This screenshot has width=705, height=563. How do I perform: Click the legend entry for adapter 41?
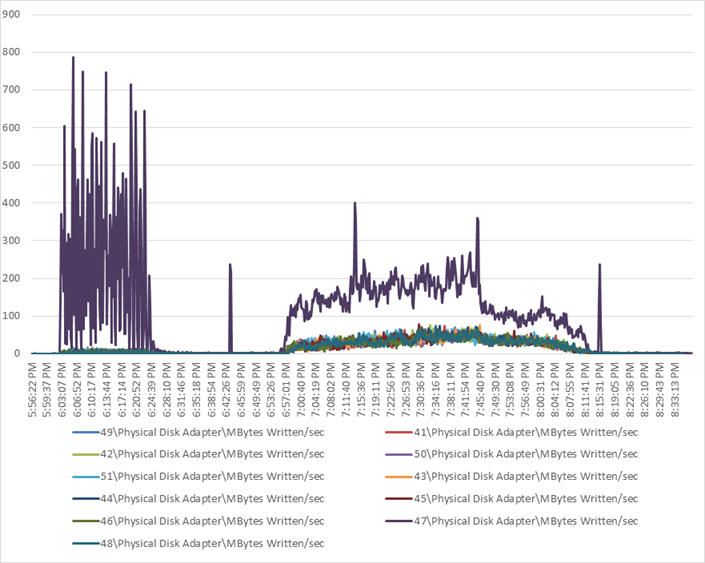(512, 433)
